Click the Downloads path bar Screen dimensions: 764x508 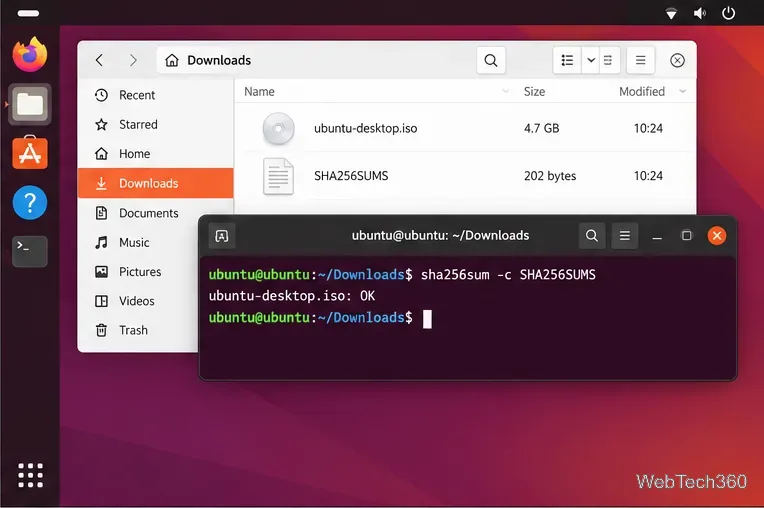pyautogui.click(x=312, y=60)
